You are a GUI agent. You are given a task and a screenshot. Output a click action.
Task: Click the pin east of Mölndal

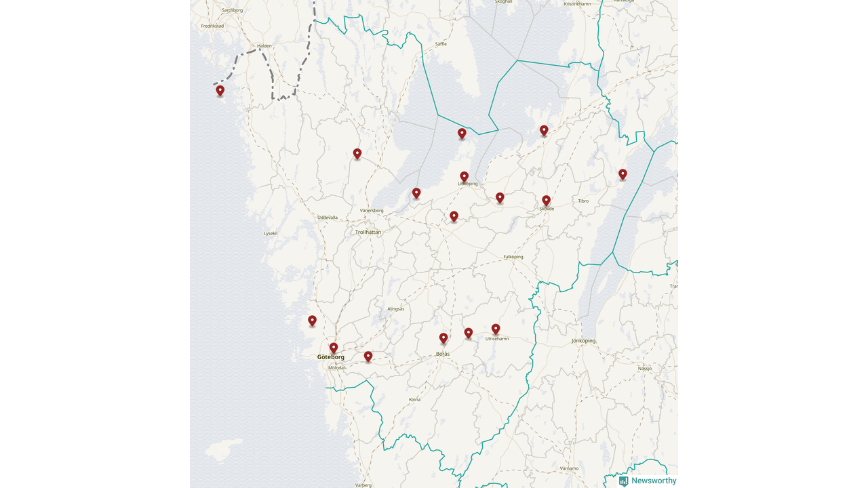click(x=368, y=357)
